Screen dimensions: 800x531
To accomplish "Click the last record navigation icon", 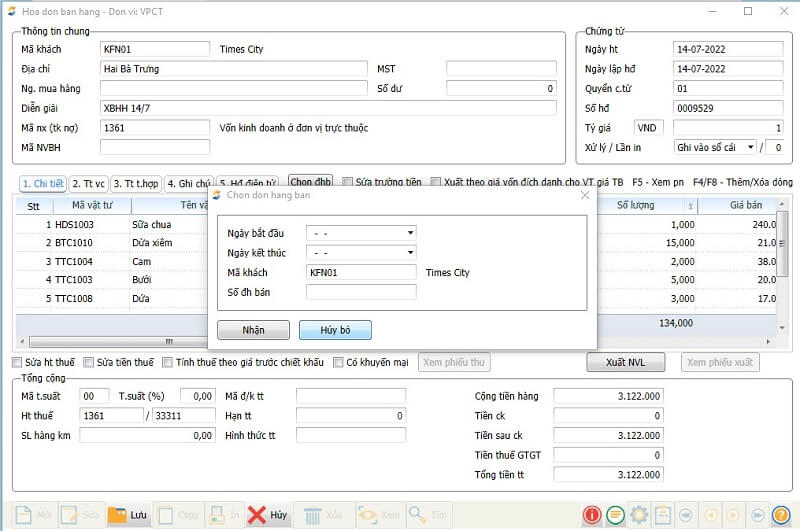I will pos(758,515).
